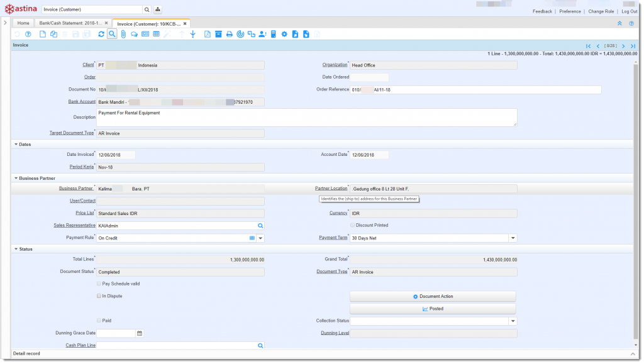
Task: Open the Chat bubble toolbar icon
Action: point(134,34)
